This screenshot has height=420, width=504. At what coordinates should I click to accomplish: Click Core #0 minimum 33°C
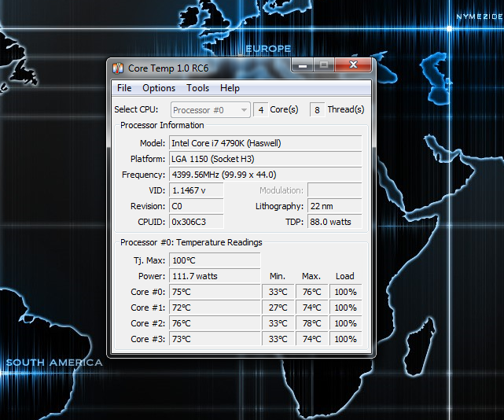278,292
